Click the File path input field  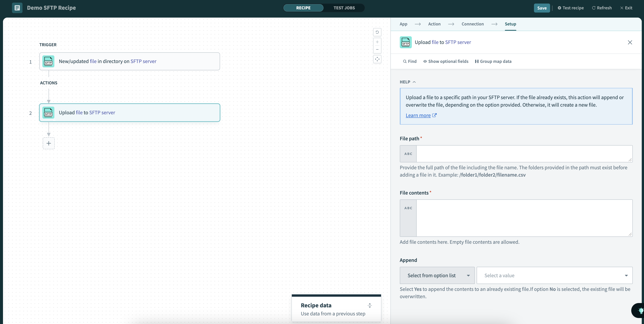pyautogui.click(x=524, y=154)
